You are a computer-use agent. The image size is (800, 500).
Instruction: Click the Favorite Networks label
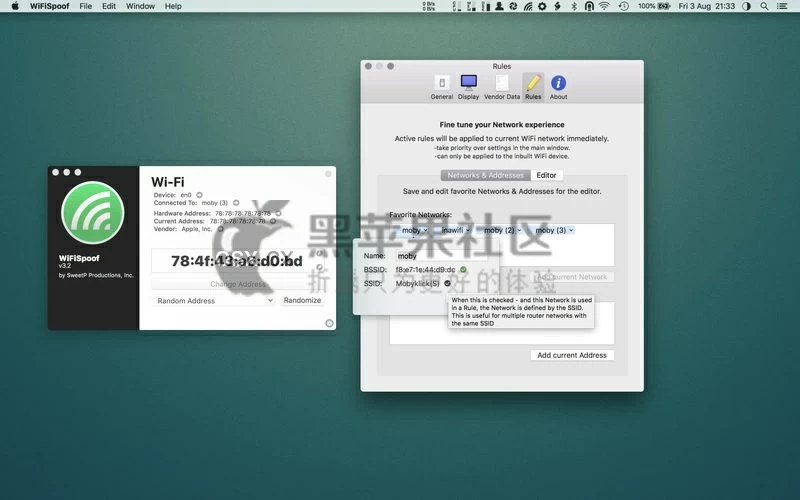point(420,214)
